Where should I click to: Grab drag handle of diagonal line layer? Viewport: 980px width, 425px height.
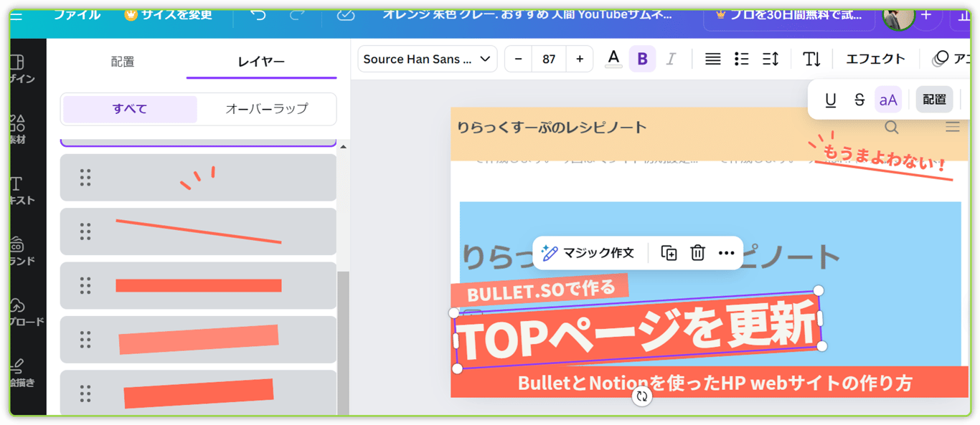pyautogui.click(x=85, y=231)
